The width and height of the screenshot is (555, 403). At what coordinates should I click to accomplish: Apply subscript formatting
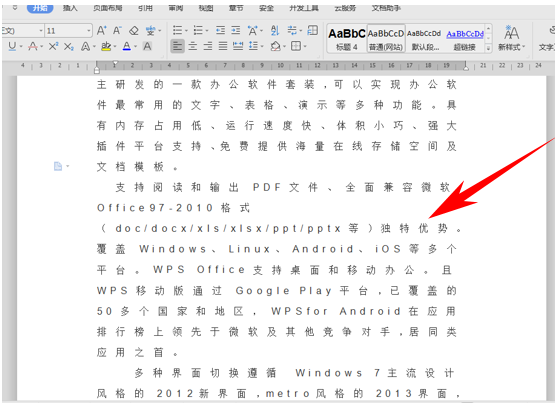click(x=69, y=46)
